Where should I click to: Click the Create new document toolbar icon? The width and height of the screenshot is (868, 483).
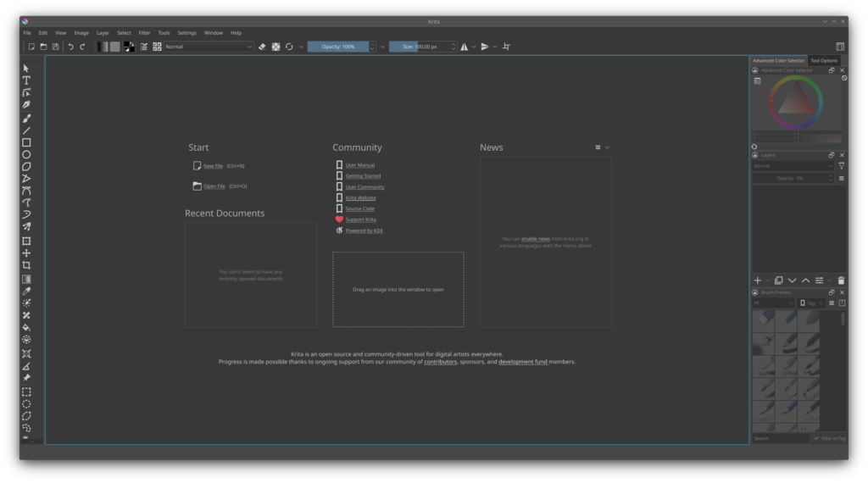coord(31,47)
